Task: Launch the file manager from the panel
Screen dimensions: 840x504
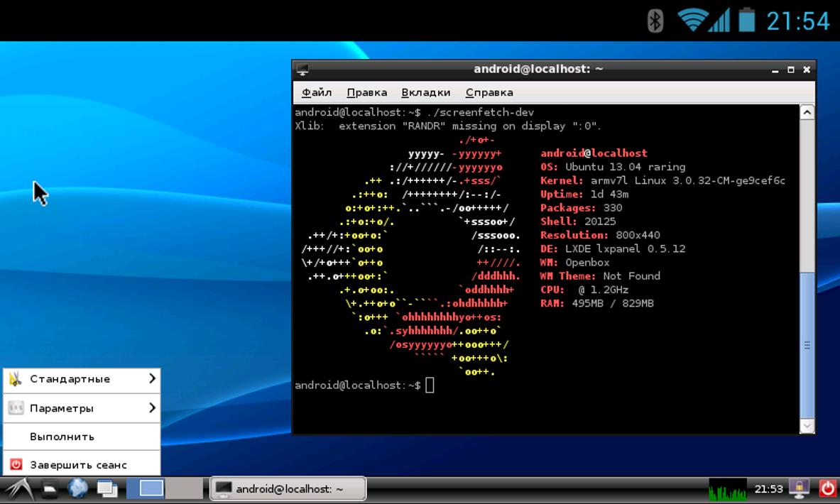Action: pos(49,489)
